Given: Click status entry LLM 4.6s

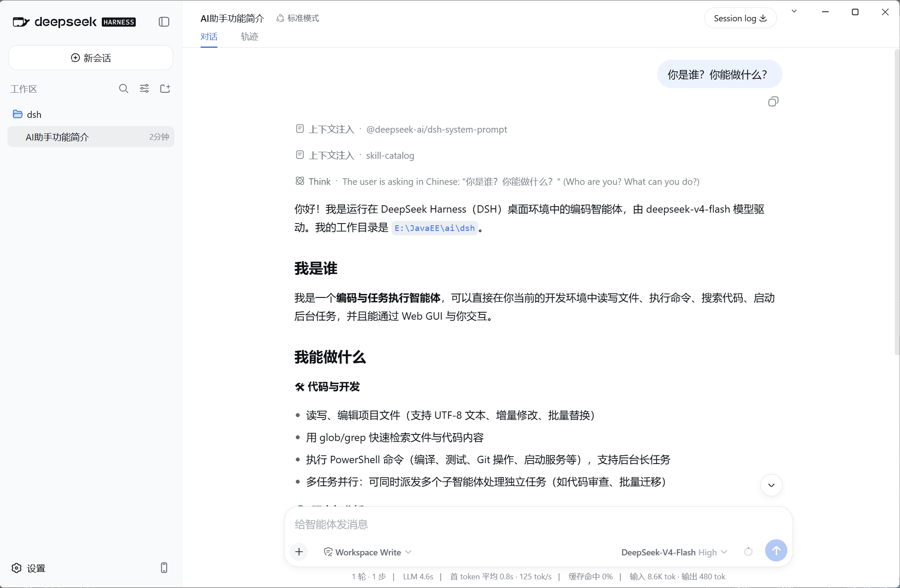Looking at the screenshot, I should tap(418, 577).
